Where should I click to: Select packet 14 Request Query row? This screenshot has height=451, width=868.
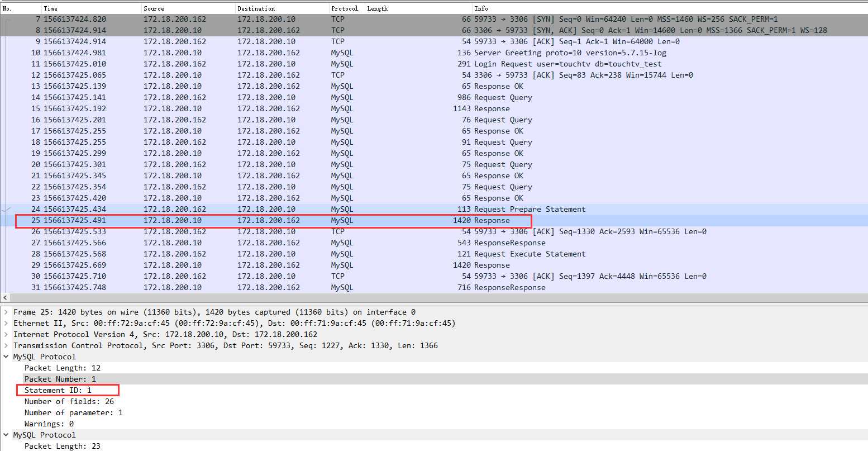pos(434,97)
